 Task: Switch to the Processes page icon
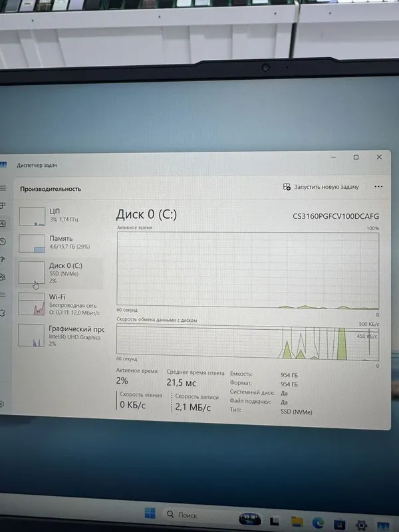[3, 205]
